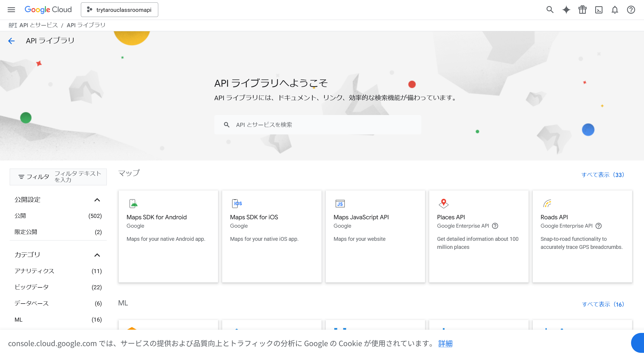Click the API とサービスを検索 search field
This screenshot has width=644, height=355.
317,124
